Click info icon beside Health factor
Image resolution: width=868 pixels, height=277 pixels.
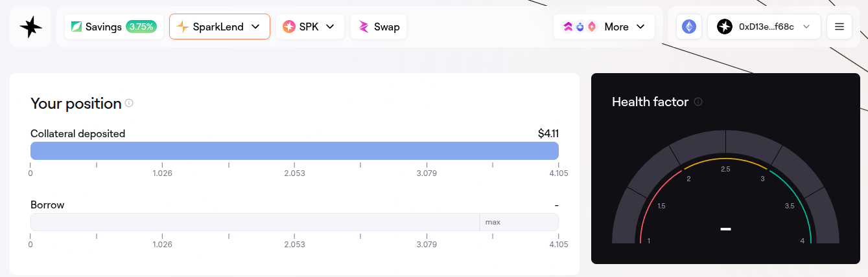(x=698, y=102)
